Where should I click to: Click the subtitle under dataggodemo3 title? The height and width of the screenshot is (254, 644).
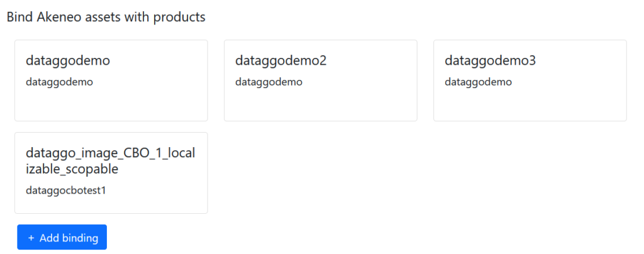[x=478, y=82]
